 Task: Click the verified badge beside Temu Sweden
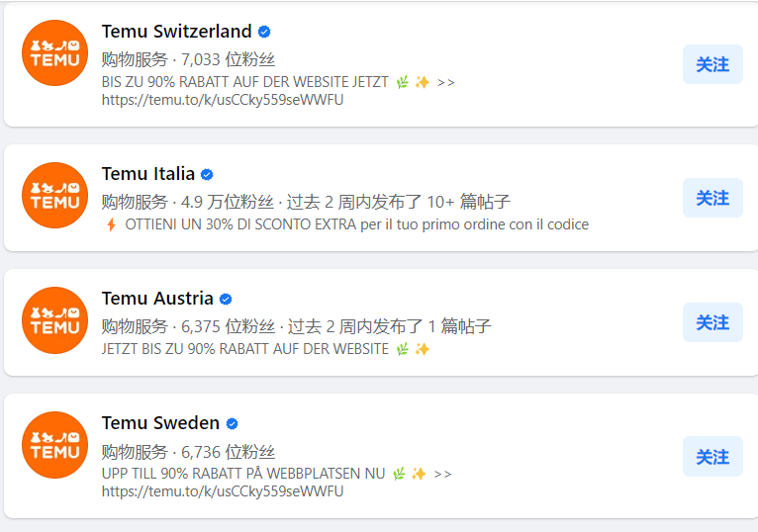[x=232, y=424]
